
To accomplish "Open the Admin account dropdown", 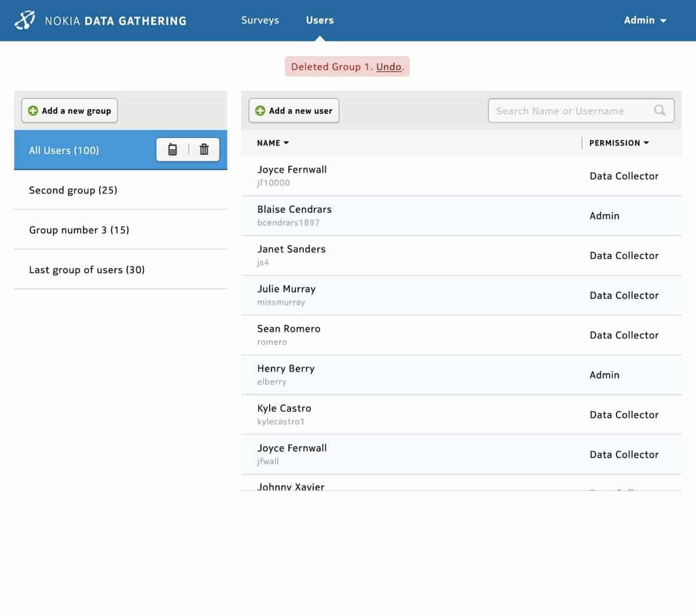I will (x=645, y=20).
